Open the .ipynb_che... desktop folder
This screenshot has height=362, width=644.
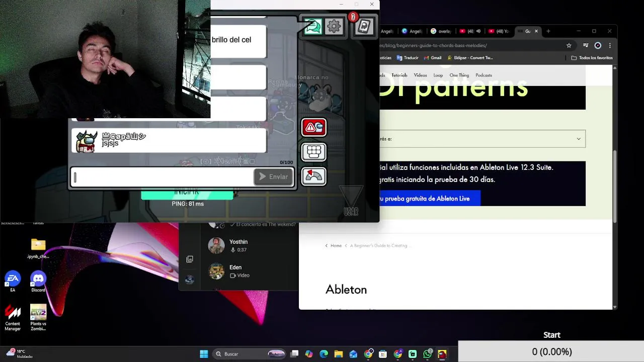(x=38, y=248)
